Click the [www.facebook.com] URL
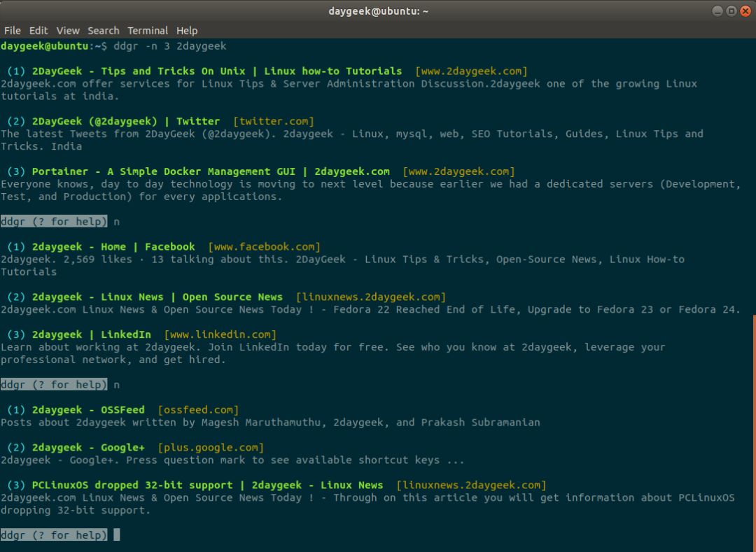 tap(264, 247)
